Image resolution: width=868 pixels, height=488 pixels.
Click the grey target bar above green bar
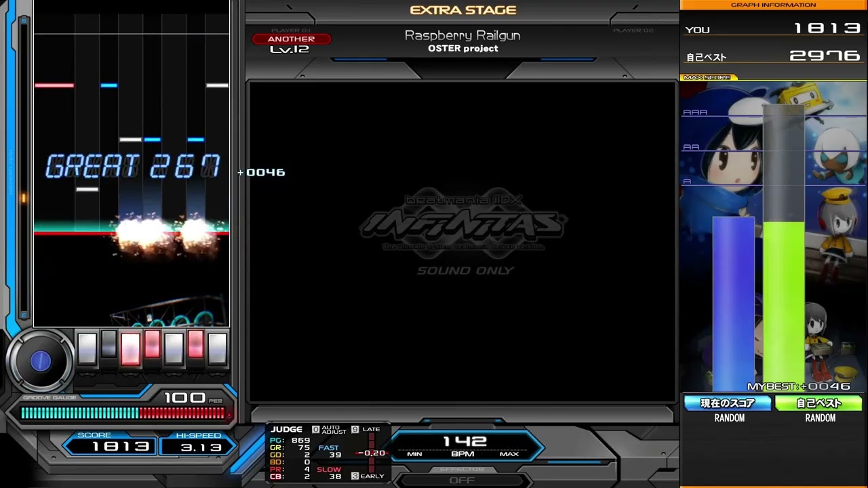click(784, 163)
